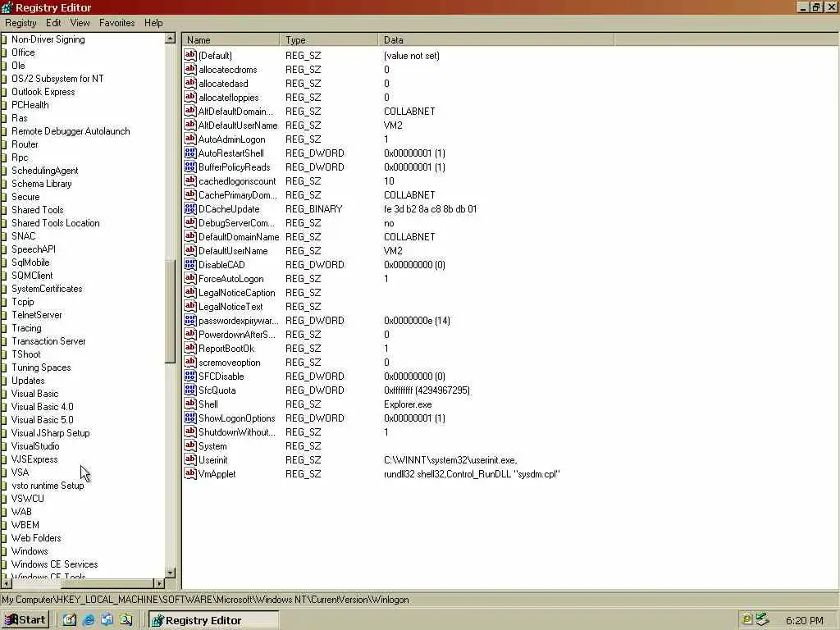Click the Shell value string icon

tap(190, 404)
